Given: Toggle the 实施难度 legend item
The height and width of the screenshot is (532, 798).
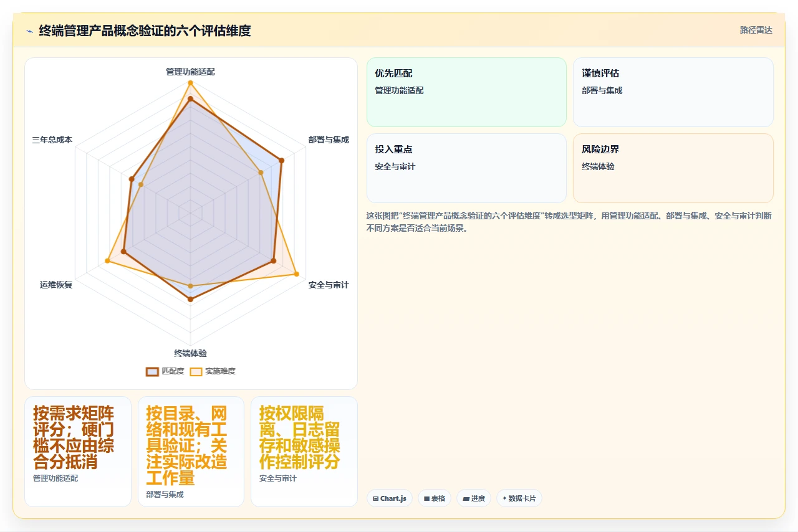Looking at the screenshot, I should [213, 371].
